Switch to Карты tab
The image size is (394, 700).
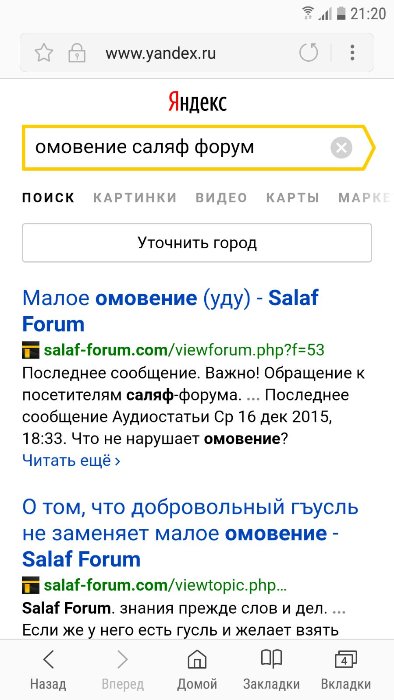click(293, 198)
